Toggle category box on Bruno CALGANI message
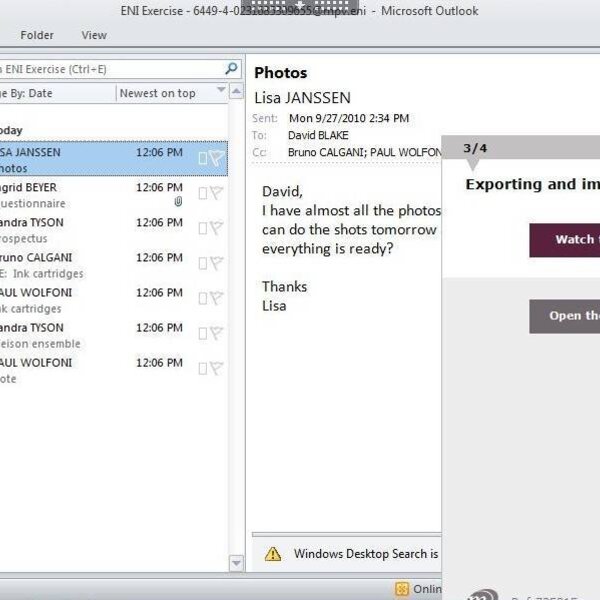 [203, 263]
